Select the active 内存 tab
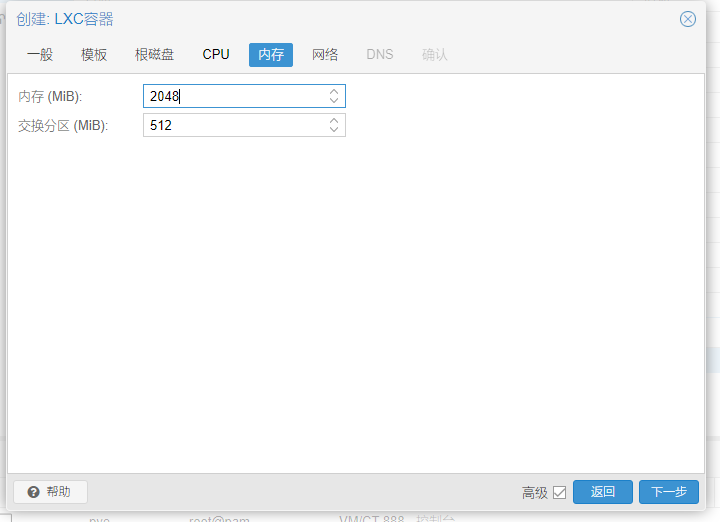720x522 pixels. (x=271, y=55)
